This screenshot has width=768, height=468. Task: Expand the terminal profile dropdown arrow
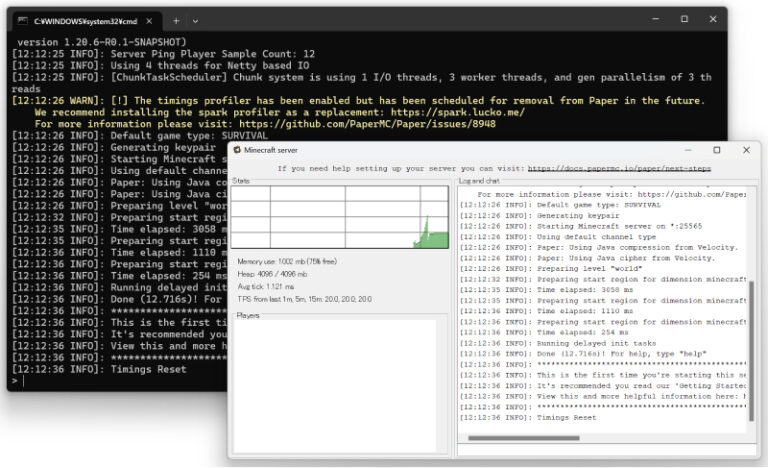pos(196,20)
